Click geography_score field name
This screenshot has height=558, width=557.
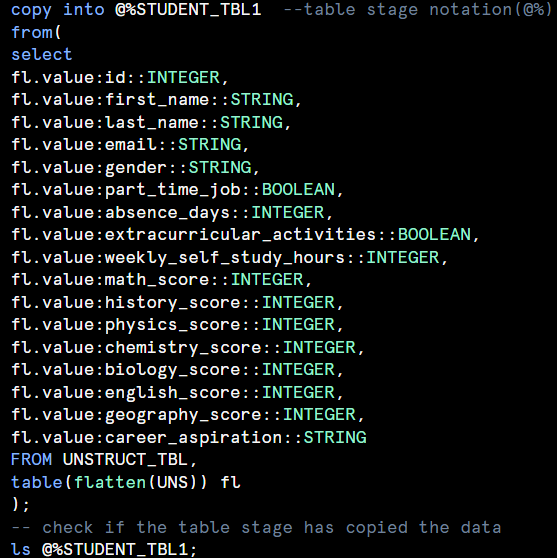pyautogui.click(x=183, y=415)
